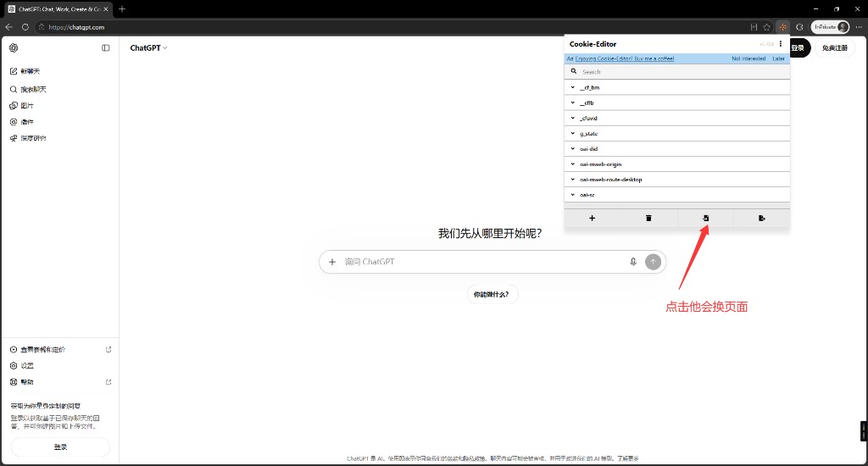This screenshot has width=868, height=466.
Task: Click the Cookie-Editor search field
Action: [x=677, y=71]
